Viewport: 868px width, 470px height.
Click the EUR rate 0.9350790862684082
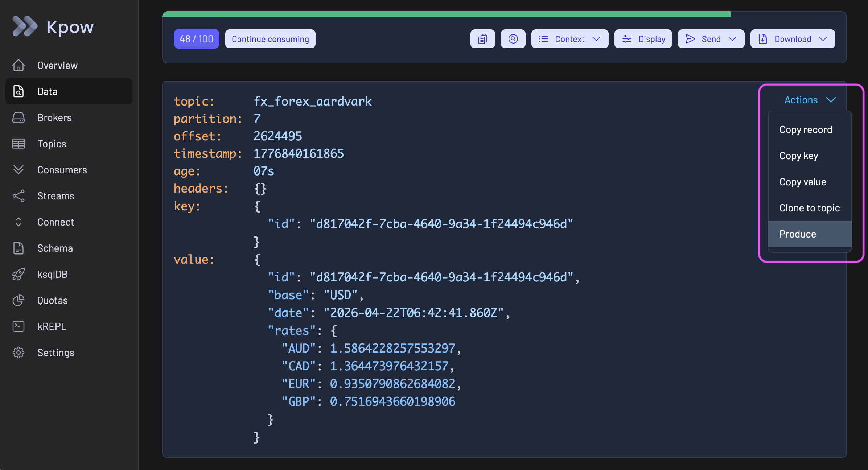[x=392, y=384]
